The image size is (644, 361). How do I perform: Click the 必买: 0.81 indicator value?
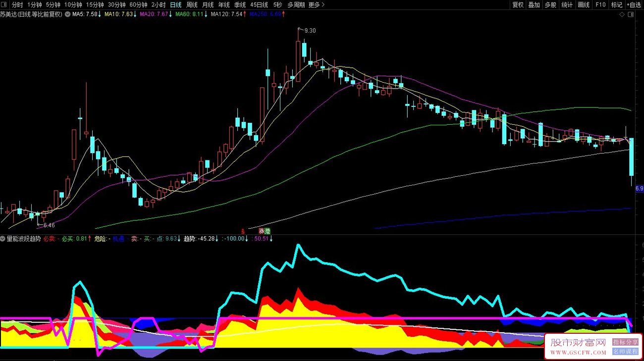point(76,239)
